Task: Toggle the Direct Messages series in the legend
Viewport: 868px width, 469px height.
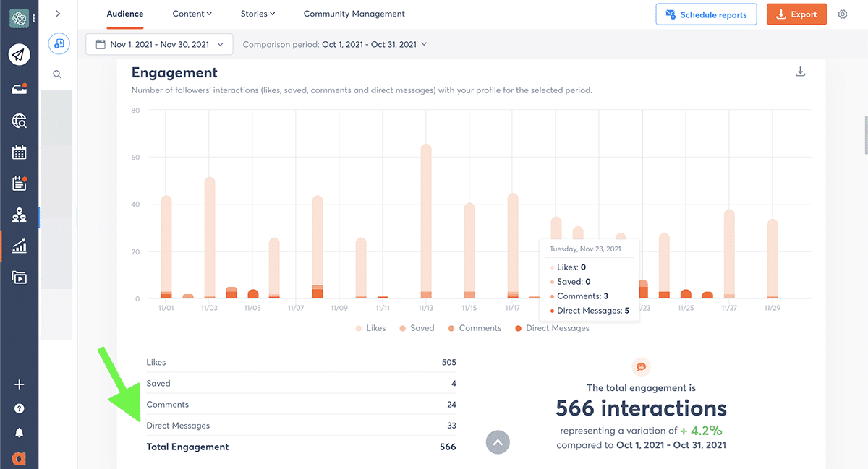Action: click(x=551, y=327)
